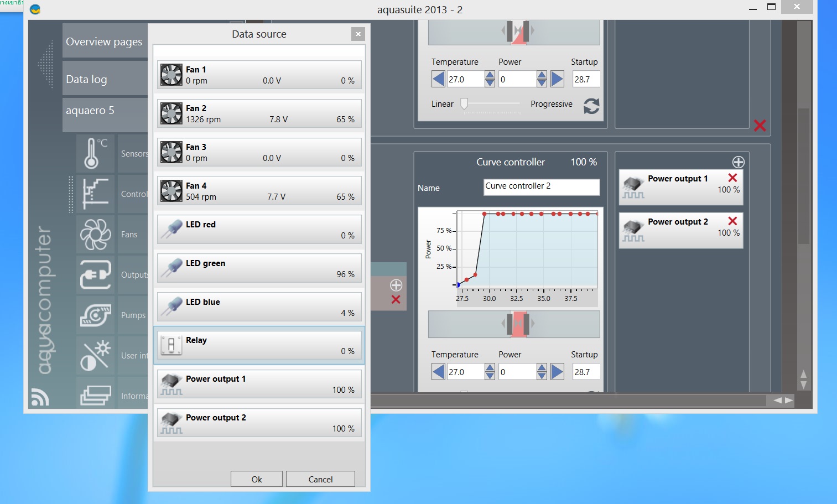This screenshot has width=837, height=504.
Task: Close the Data source dialog
Action: click(358, 34)
